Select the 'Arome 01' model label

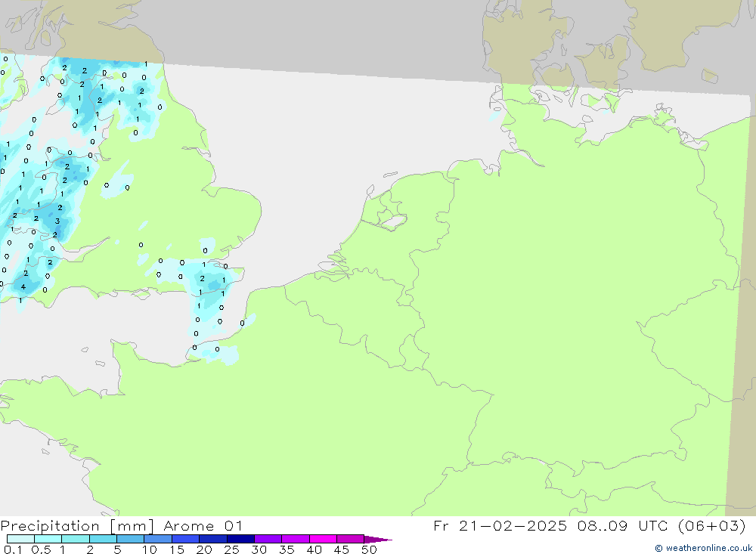(203, 526)
